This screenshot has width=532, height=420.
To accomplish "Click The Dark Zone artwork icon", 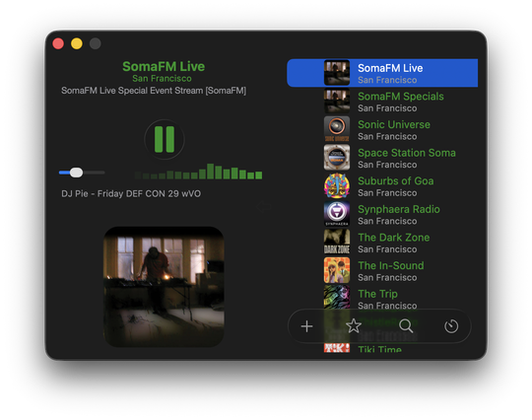I will point(337,242).
